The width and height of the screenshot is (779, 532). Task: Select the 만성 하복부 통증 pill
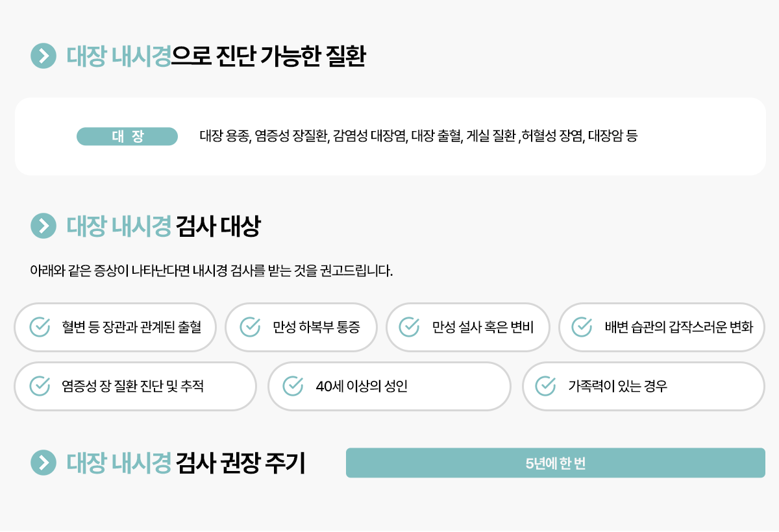click(x=301, y=327)
